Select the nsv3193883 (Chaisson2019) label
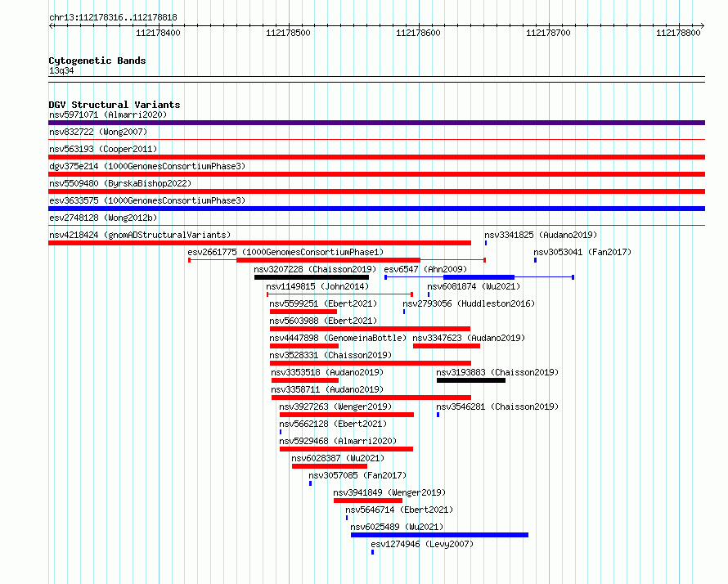Screen dimensions: 728x584 (497, 372)
